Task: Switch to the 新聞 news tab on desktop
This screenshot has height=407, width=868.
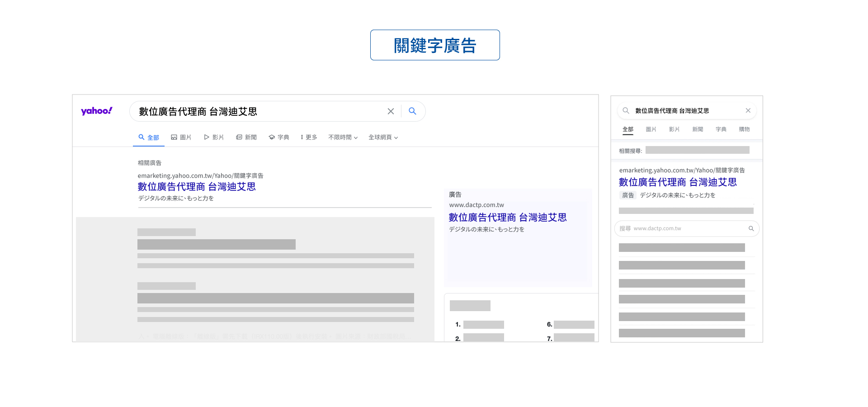Action: coord(246,137)
